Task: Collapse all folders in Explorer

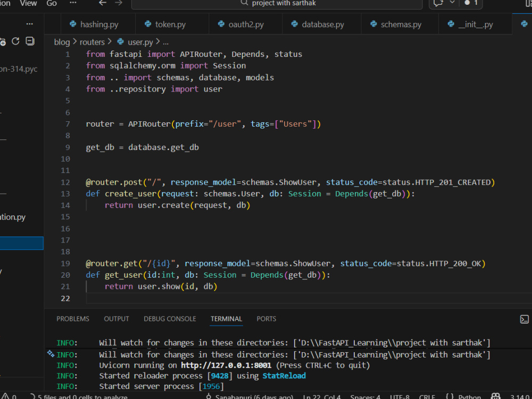Action: [30, 41]
